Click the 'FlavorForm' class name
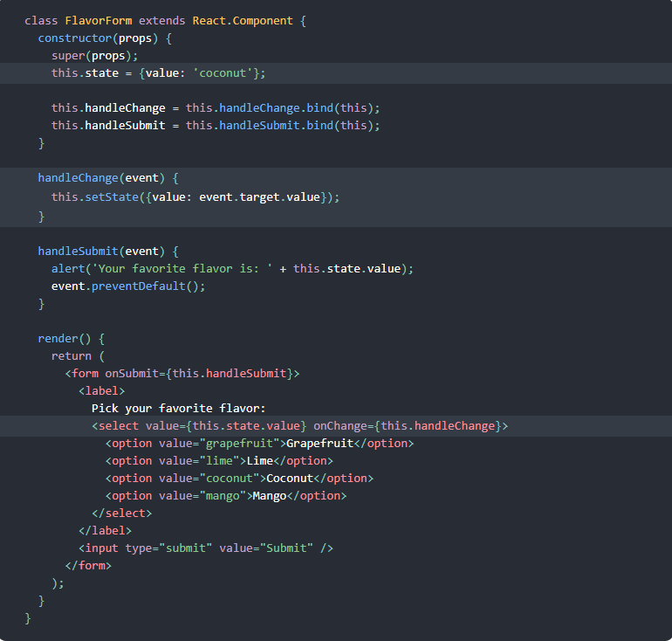This screenshot has width=672, height=641. click(99, 21)
